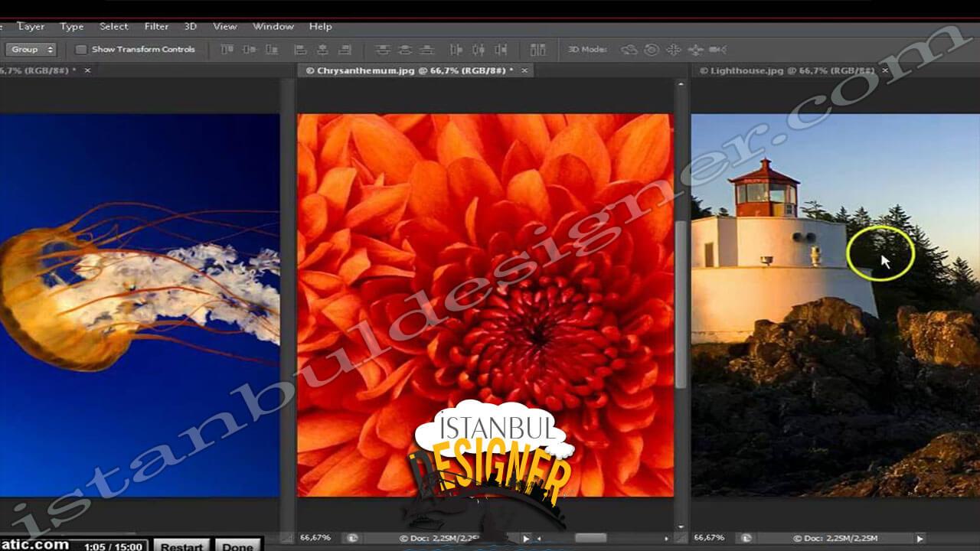This screenshot has width=980, height=551.
Task: Select the 3D scale camera icon
Action: [x=718, y=50]
